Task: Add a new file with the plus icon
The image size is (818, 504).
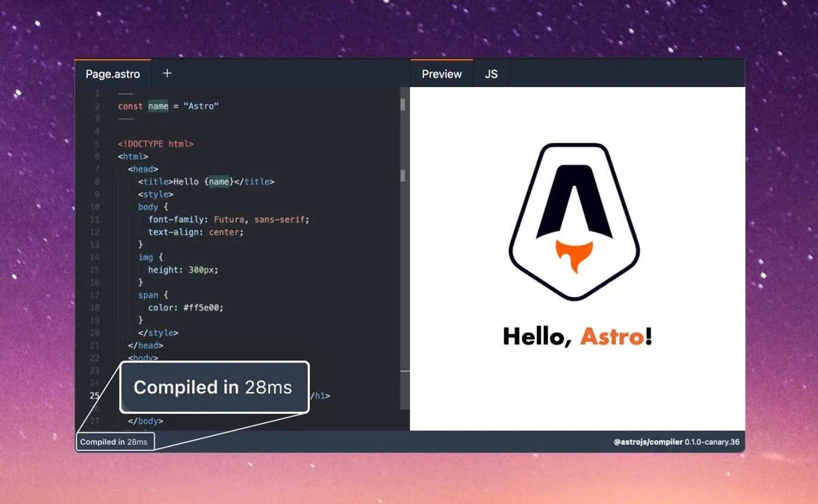Action: [167, 73]
